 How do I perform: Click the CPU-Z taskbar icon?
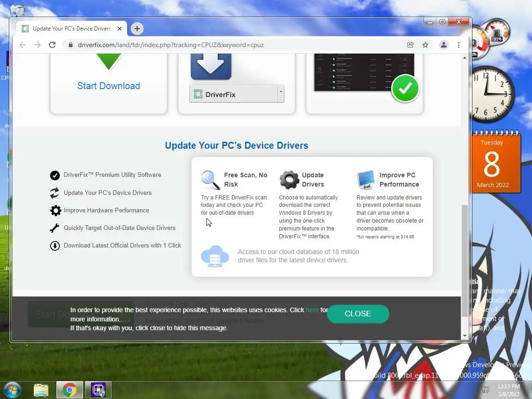point(98,390)
